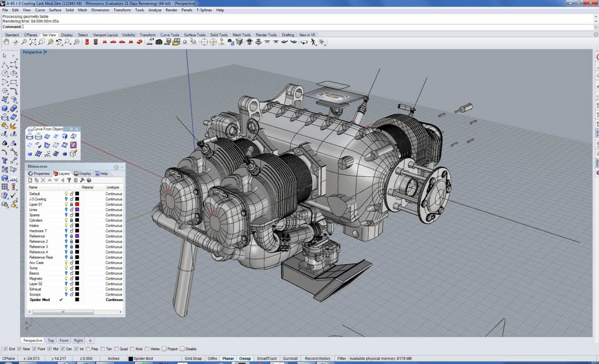
Task: Click the filter funnel icon in Layers panel
Action: coord(69,180)
